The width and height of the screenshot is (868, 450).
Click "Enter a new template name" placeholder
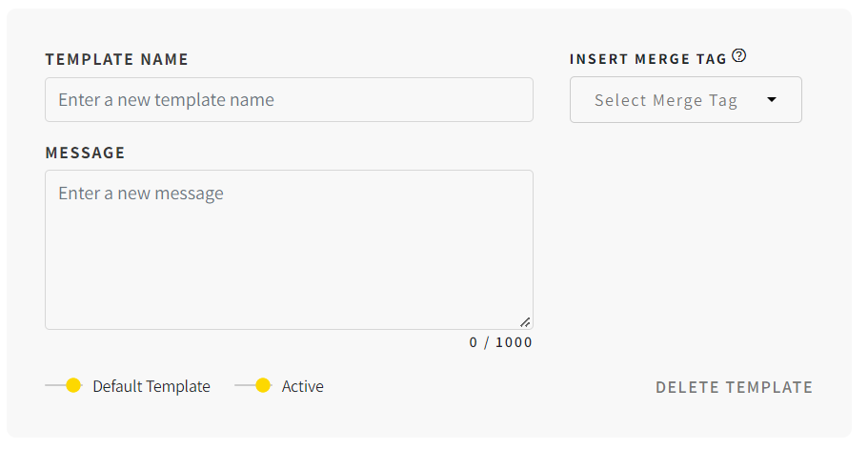click(x=166, y=100)
